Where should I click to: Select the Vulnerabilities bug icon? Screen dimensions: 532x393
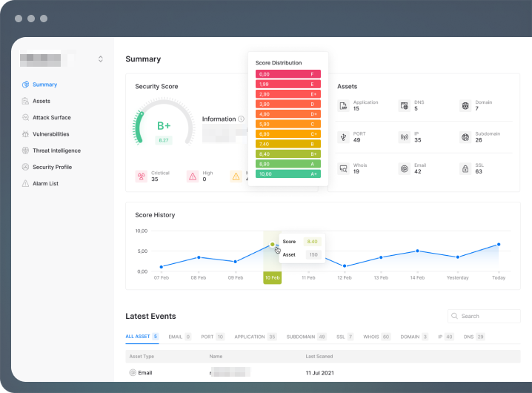[x=25, y=134]
